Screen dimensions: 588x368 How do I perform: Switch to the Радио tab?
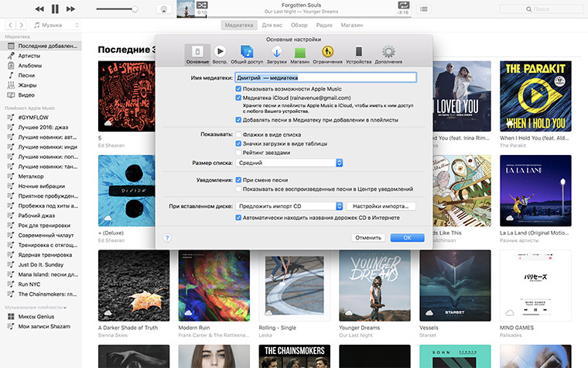coord(324,25)
